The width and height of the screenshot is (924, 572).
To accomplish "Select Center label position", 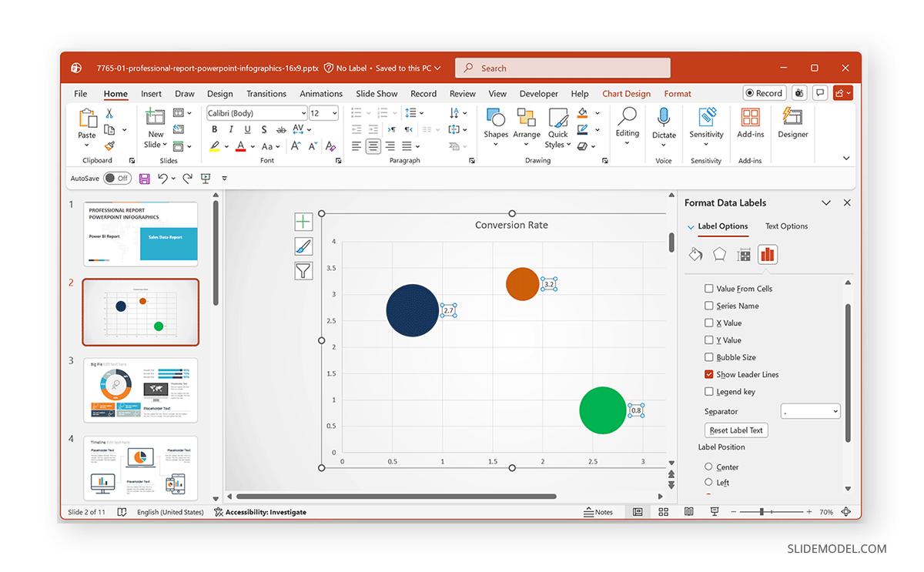I will point(709,467).
